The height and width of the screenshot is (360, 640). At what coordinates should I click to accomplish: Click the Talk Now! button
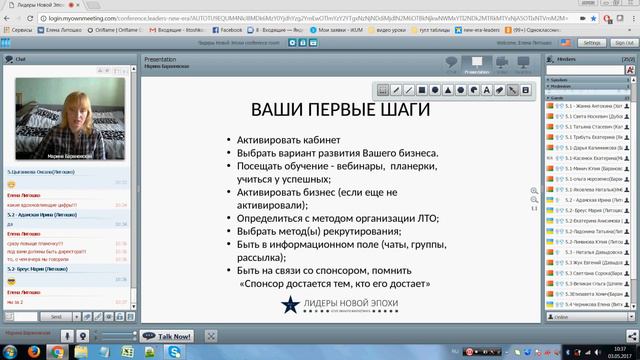[x=167, y=336]
